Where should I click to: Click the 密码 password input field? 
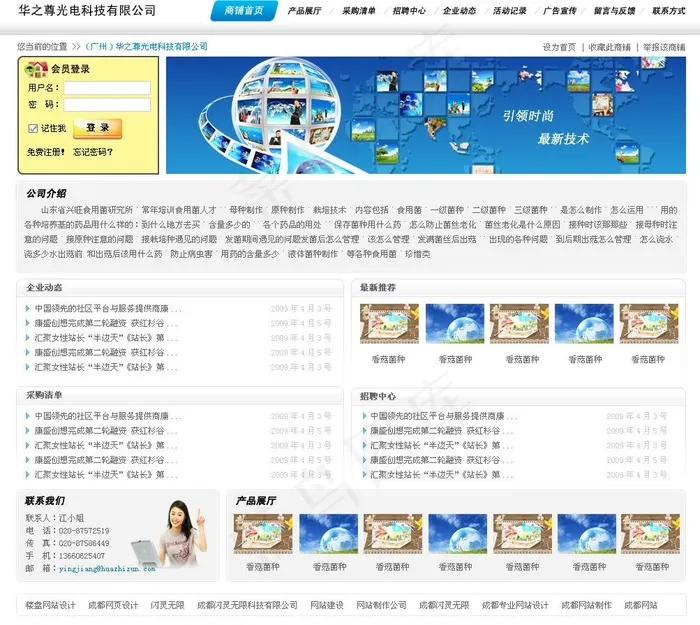click(107, 105)
